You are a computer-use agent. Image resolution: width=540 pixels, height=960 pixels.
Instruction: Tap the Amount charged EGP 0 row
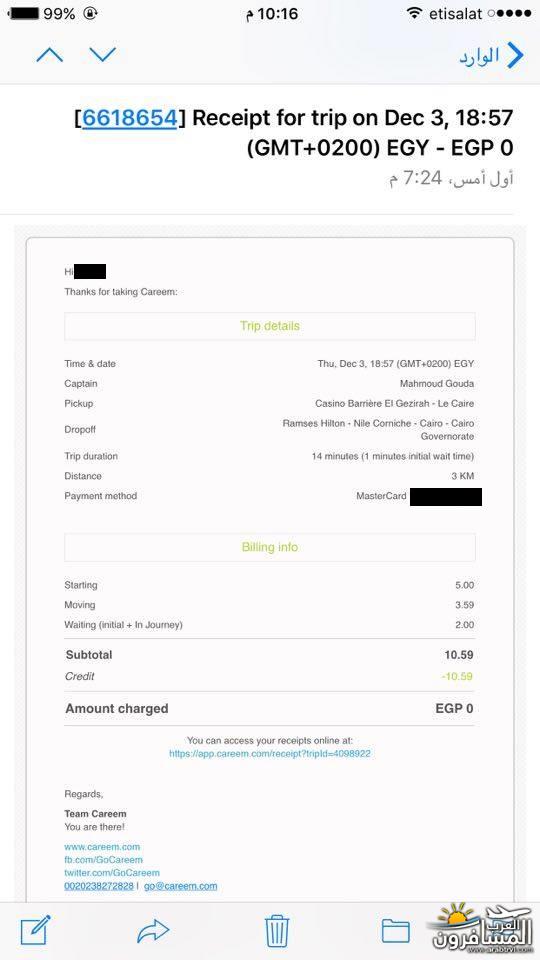pos(269,708)
